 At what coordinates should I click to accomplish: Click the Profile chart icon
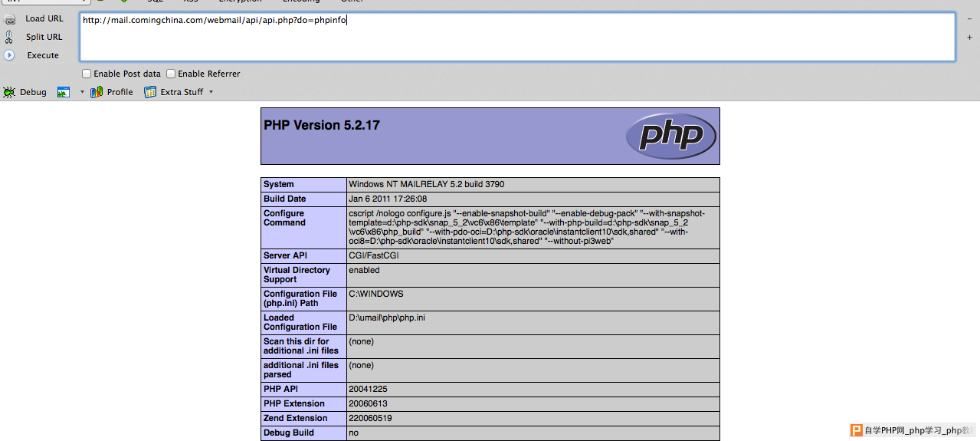(x=97, y=92)
